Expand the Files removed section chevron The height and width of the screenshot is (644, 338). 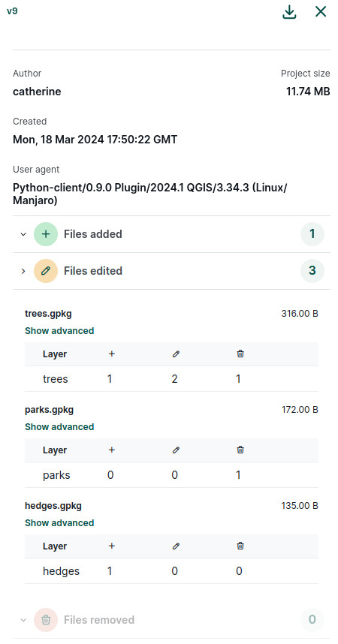tap(23, 620)
